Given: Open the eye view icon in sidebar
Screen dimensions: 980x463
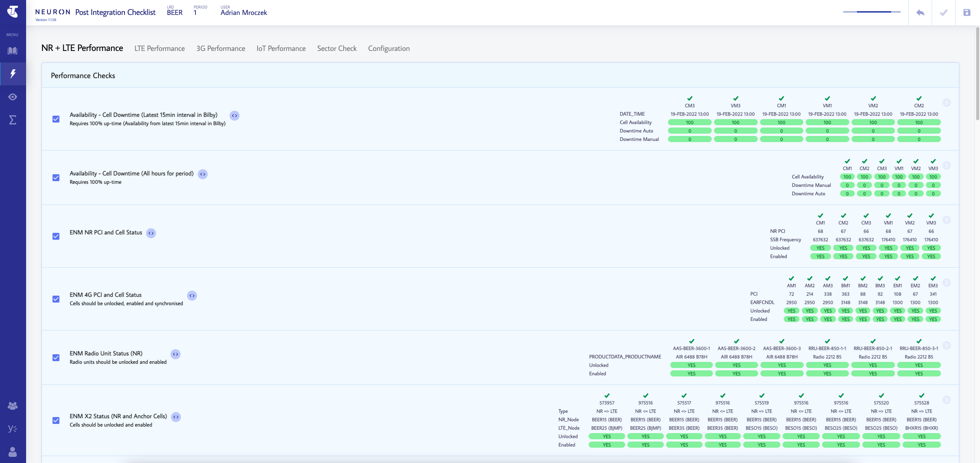Looking at the screenshot, I should (13, 97).
